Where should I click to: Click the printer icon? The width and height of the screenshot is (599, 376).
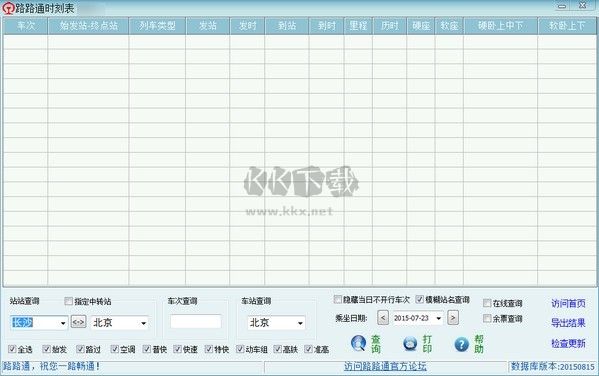coord(410,344)
